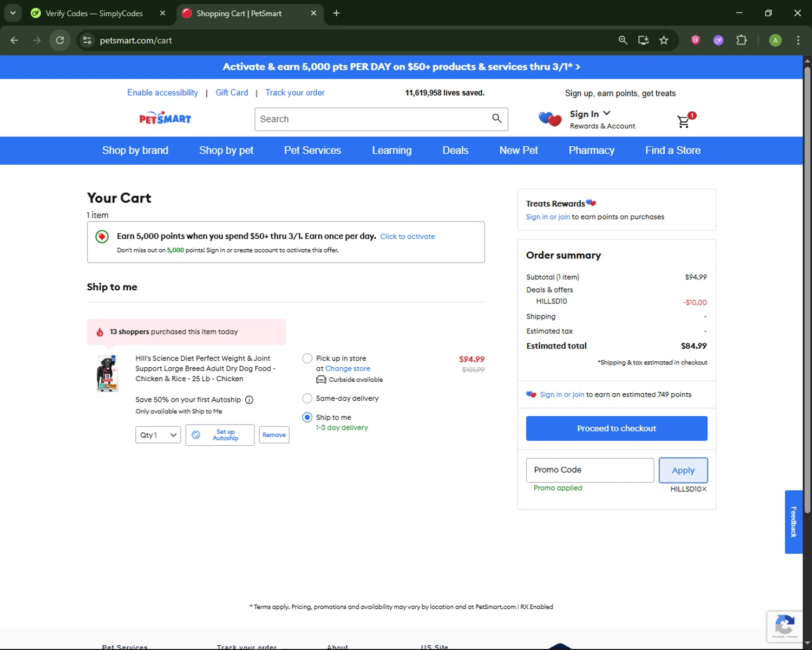Open Shop by brand menu
812x650 pixels.
pos(135,151)
